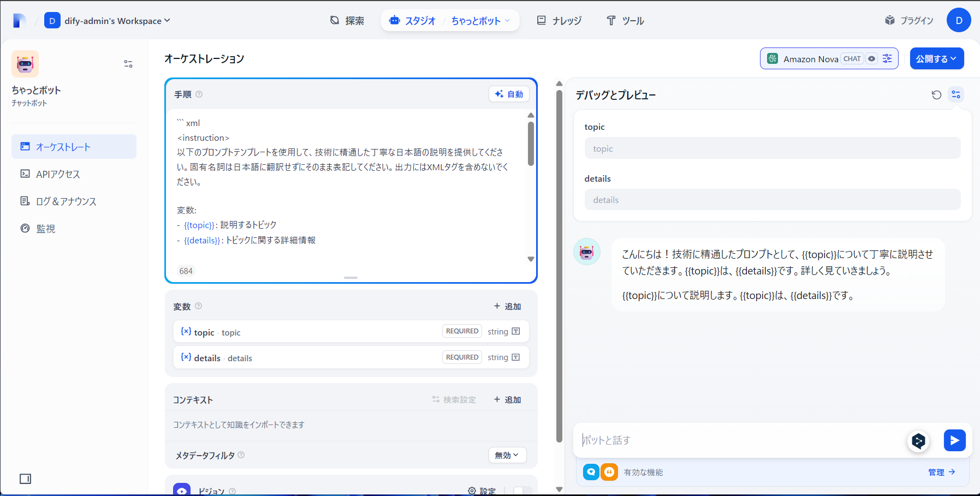Image resolution: width=980 pixels, height=496 pixels.
Task: Click topic string type icon
Action: point(516,331)
